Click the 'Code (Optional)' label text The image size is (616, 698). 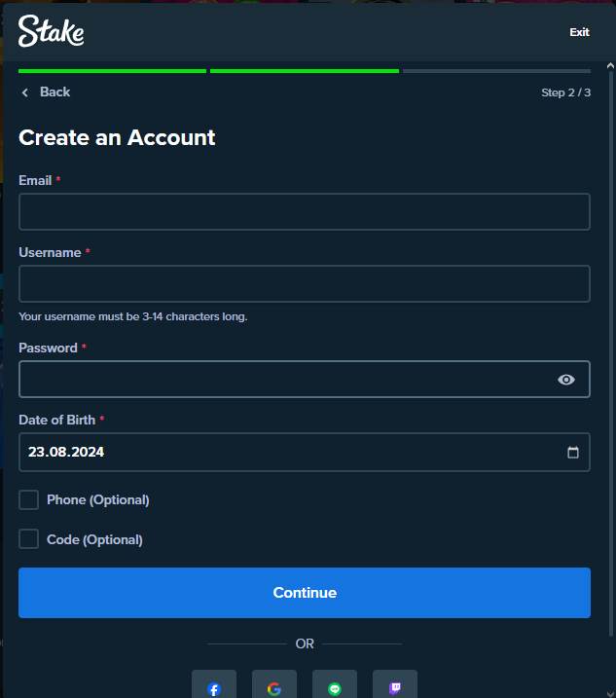94,539
